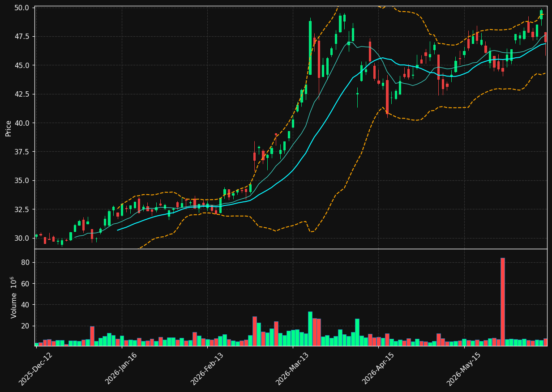Click the Volume axis title
Viewport: 552px width, 392px height.
tap(14, 298)
